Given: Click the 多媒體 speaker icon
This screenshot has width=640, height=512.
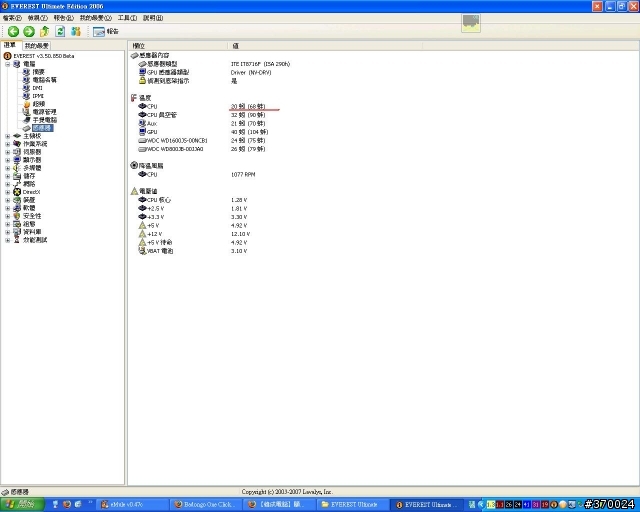Looking at the screenshot, I should [17, 168].
